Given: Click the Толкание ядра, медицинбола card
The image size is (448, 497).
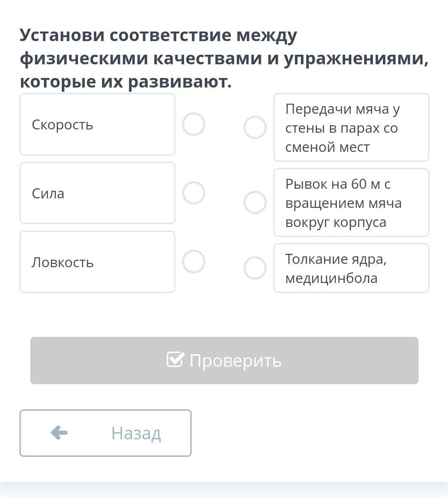Looking at the screenshot, I should tap(351, 268).
